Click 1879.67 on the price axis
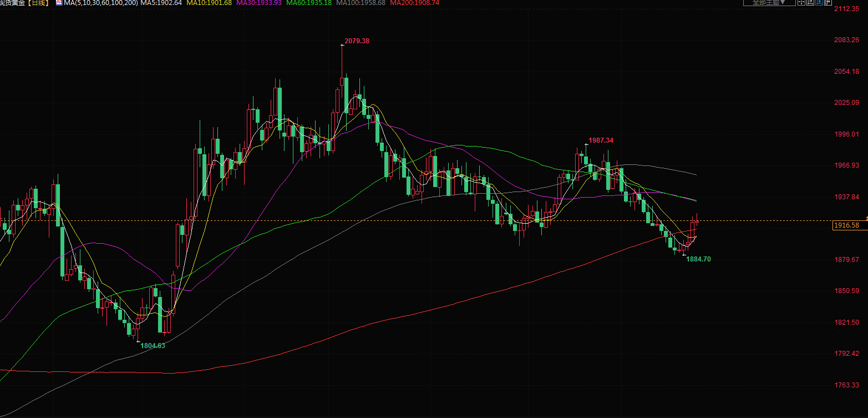This screenshot has height=418, width=868. pos(847,260)
